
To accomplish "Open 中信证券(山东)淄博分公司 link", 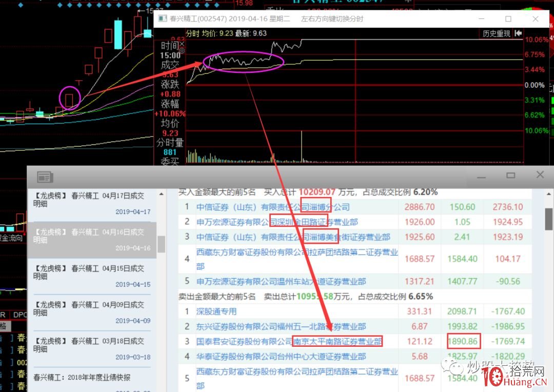I will click(x=273, y=207).
